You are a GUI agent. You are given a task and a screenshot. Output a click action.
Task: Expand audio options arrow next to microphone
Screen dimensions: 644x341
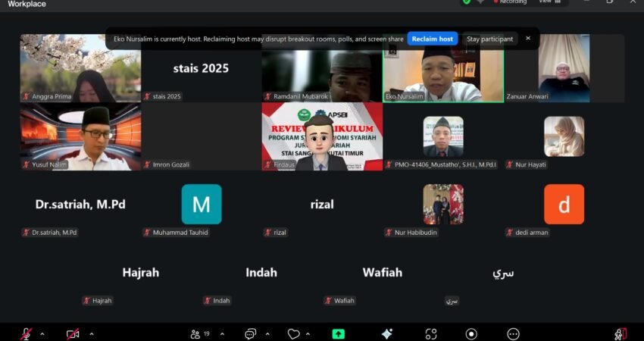coord(42,333)
